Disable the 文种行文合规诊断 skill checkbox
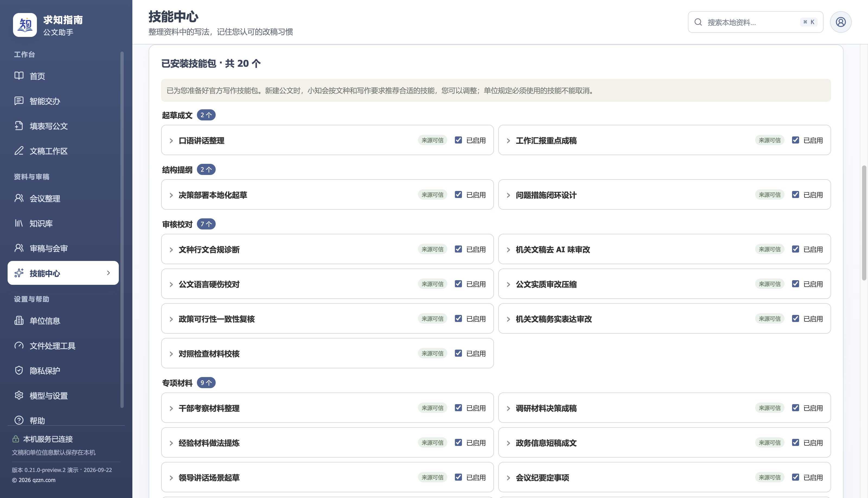The image size is (868, 498). [x=458, y=249]
